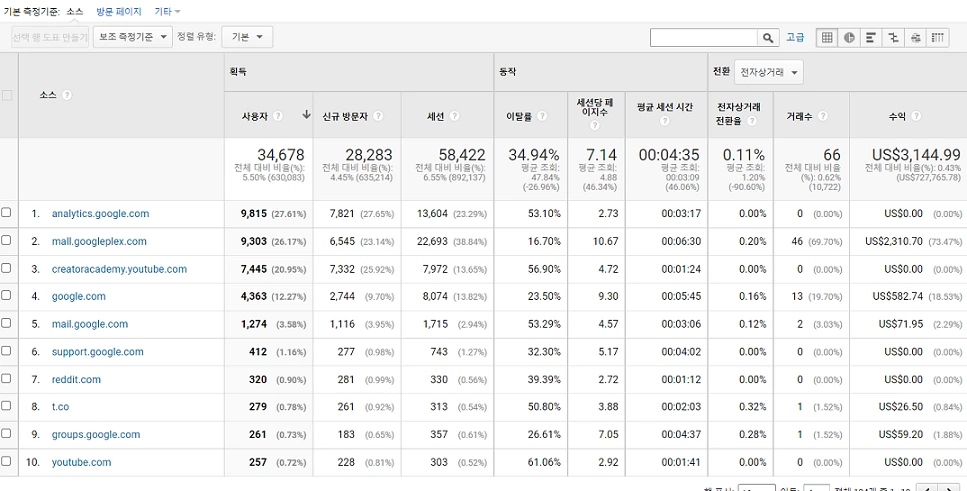The image size is (967, 491).
Task: Sort by the 수익 column header
Action: pos(897,116)
